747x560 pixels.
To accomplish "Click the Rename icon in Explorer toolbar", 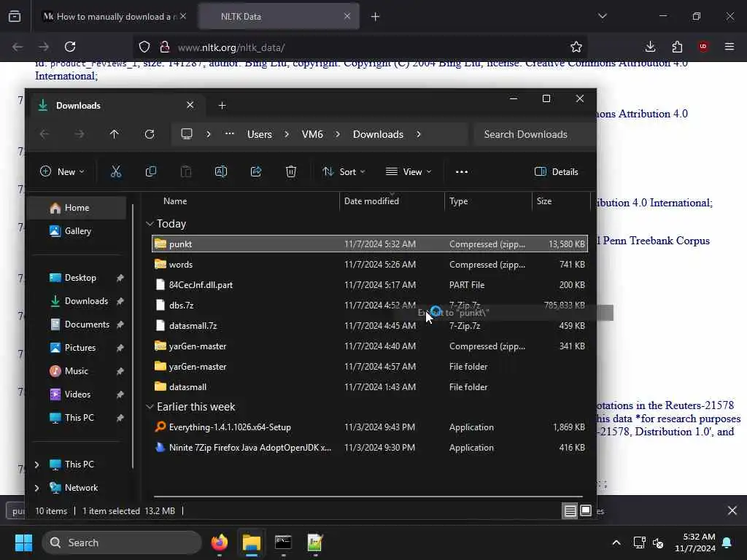I will 221,172.
